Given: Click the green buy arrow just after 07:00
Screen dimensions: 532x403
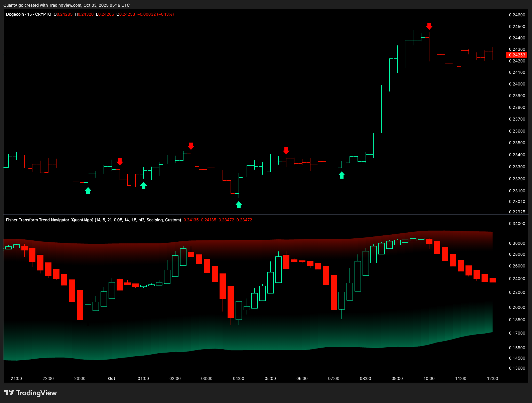Looking at the screenshot, I should [x=342, y=175].
